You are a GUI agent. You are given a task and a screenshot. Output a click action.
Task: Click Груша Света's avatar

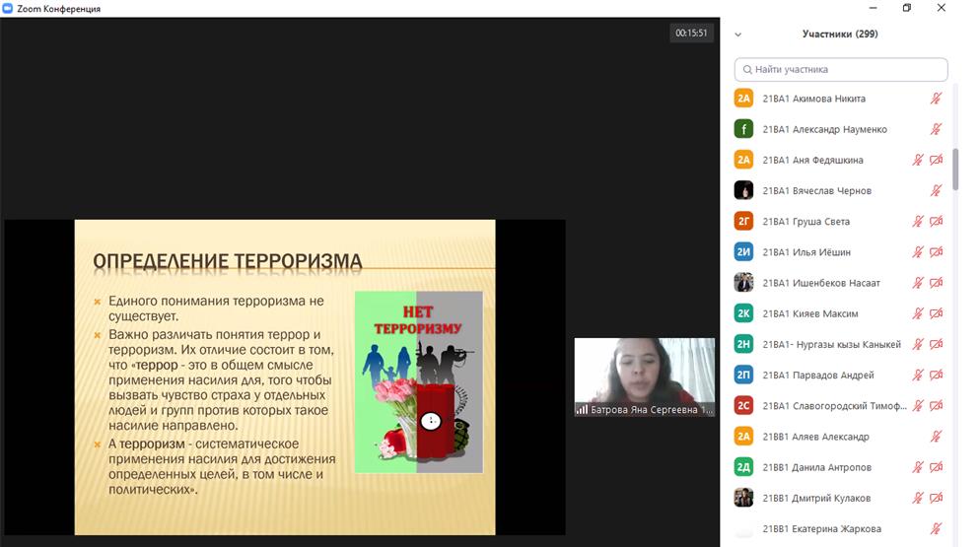(x=743, y=221)
